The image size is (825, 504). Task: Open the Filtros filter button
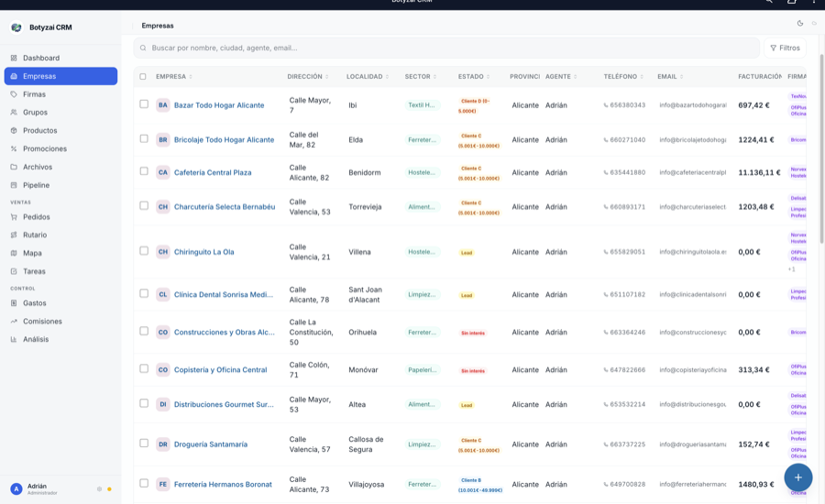coord(785,48)
